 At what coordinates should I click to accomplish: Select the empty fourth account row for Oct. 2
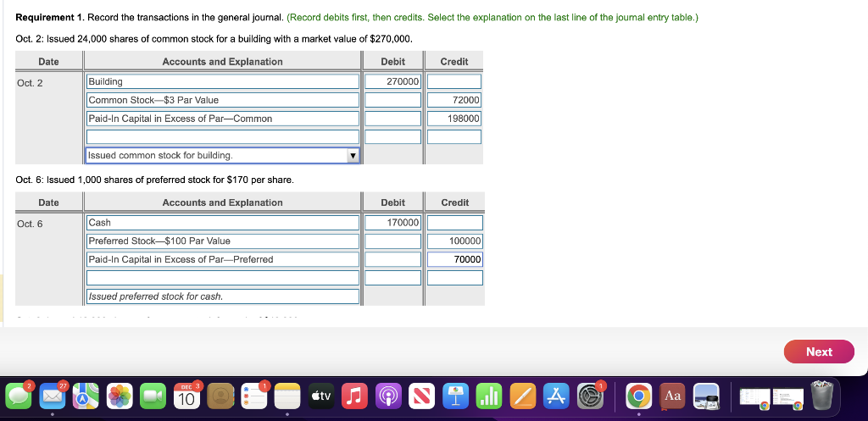click(223, 136)
